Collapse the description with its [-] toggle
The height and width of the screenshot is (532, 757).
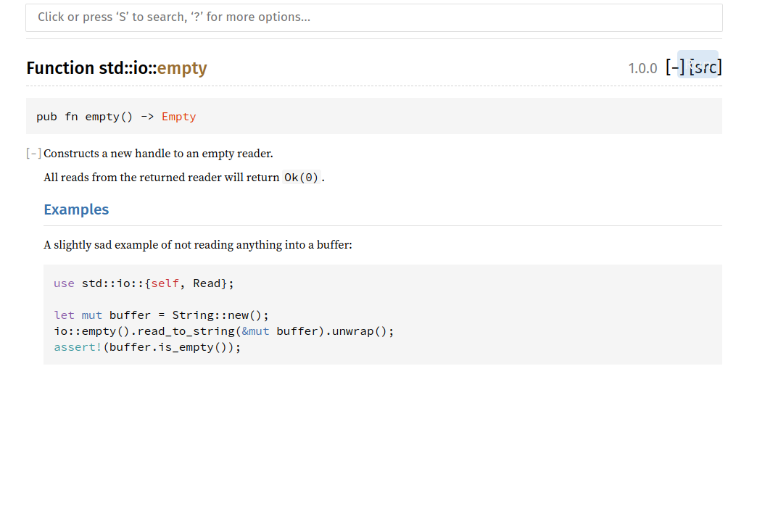[x=33, y=154]
